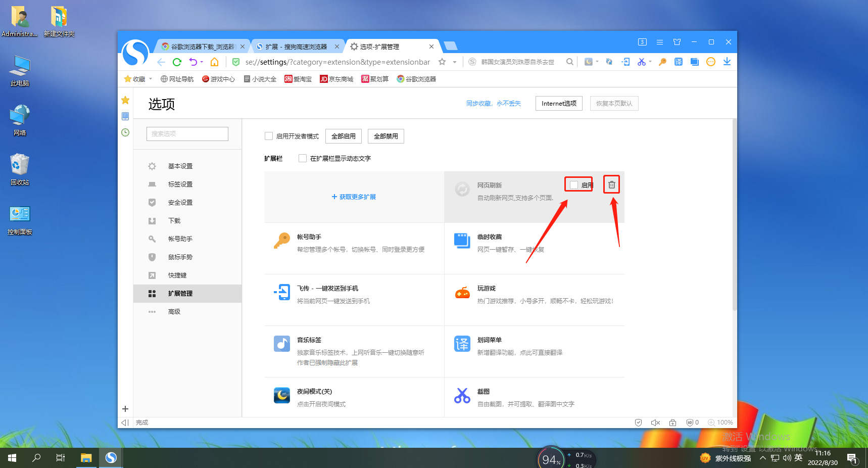Click the sidebar plus add icon
868x468 pixels.
125,409
